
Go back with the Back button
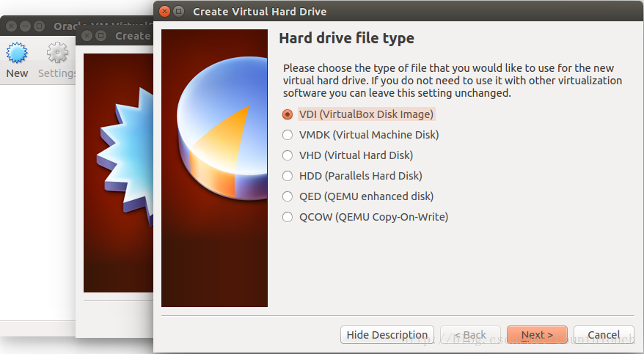pos(470,335)
